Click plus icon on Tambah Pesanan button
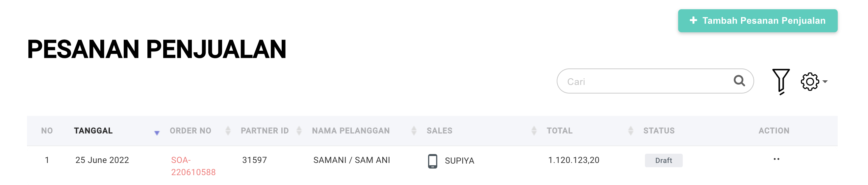868x185 pixels. click(693, 20)
